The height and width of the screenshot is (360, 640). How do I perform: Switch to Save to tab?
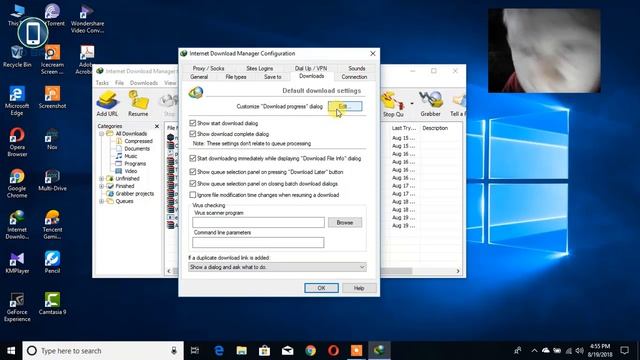pyautogui.click(x=272, y=77)
